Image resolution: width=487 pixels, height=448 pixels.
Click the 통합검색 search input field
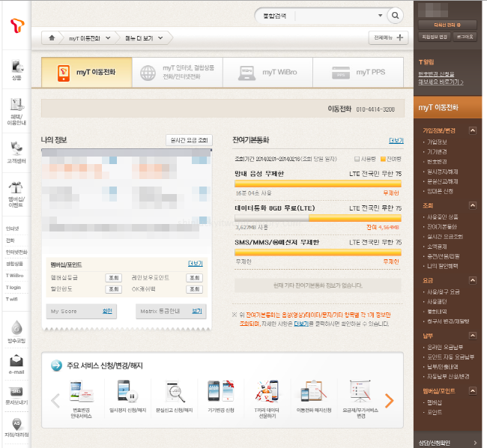pos(336,16)
